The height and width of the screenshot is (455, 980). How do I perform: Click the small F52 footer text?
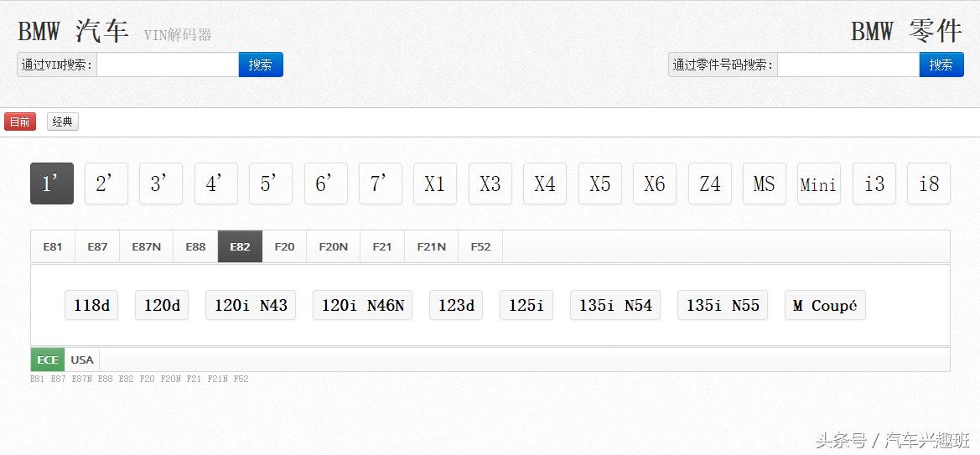241,379
